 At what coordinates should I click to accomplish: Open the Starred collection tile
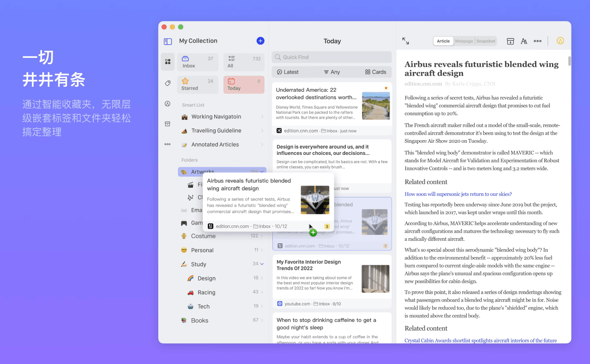pyautogui.click(x=198, y=84)
